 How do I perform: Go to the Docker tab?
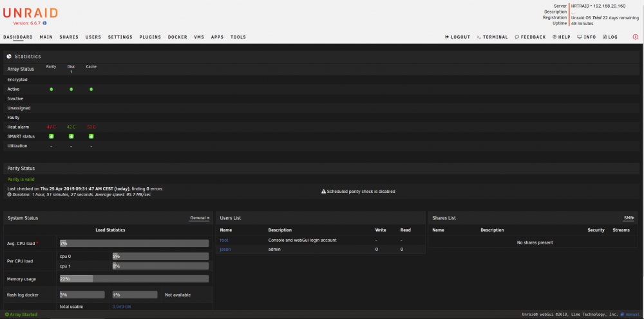tap(178, 37)
